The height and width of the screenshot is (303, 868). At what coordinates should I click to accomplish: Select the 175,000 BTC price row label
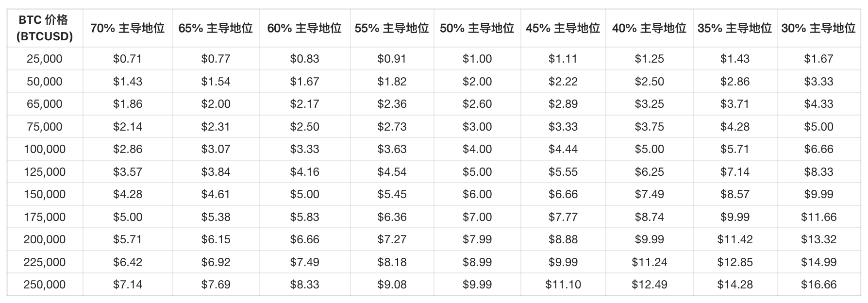[x=45, y=217]
